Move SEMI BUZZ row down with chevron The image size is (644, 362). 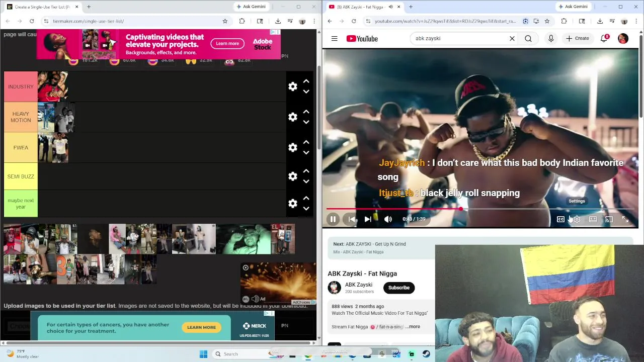[306, 182]
